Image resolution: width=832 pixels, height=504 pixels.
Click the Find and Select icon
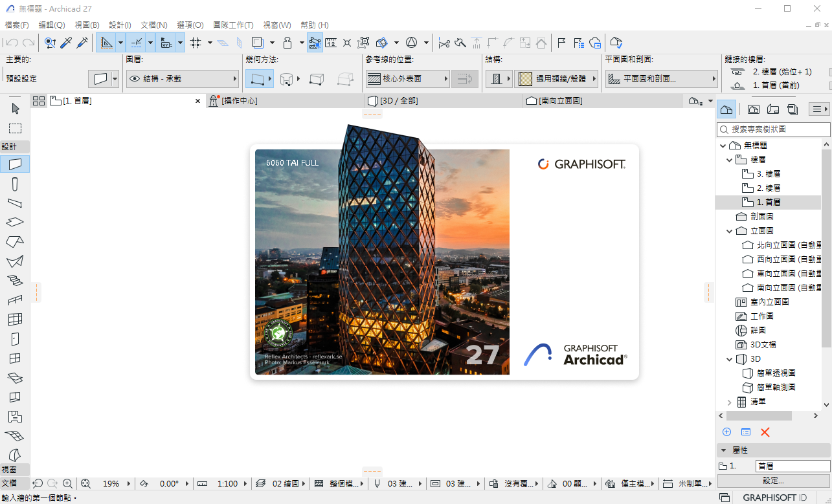click(x=50, y=43)
